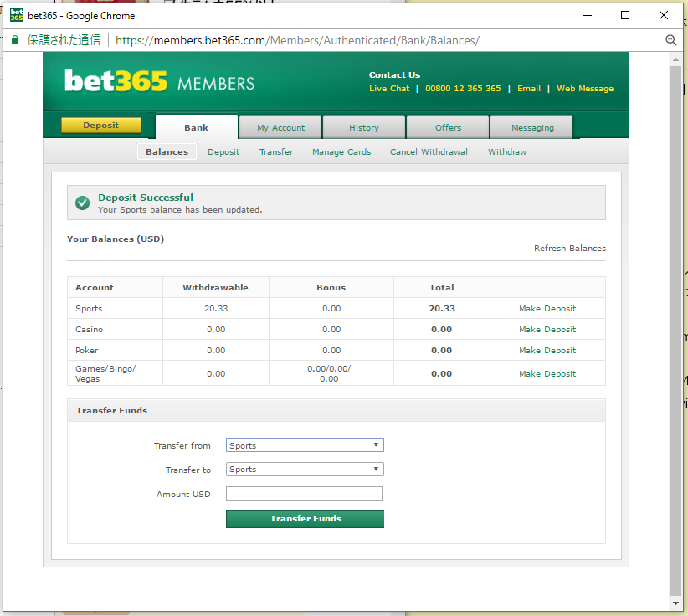Click the scrollbar down arrow

tap(675, 603)
